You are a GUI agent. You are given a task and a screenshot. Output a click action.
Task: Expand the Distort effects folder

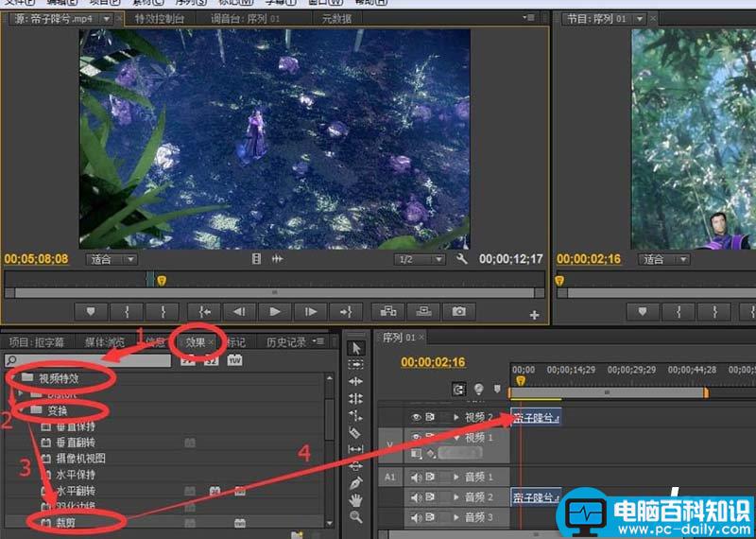tap(20, 393)
